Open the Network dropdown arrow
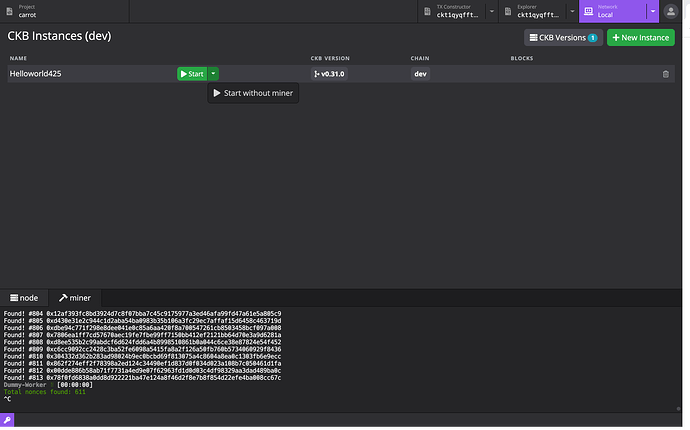This screenshot has height=430, width=690. tap(653, 11)
